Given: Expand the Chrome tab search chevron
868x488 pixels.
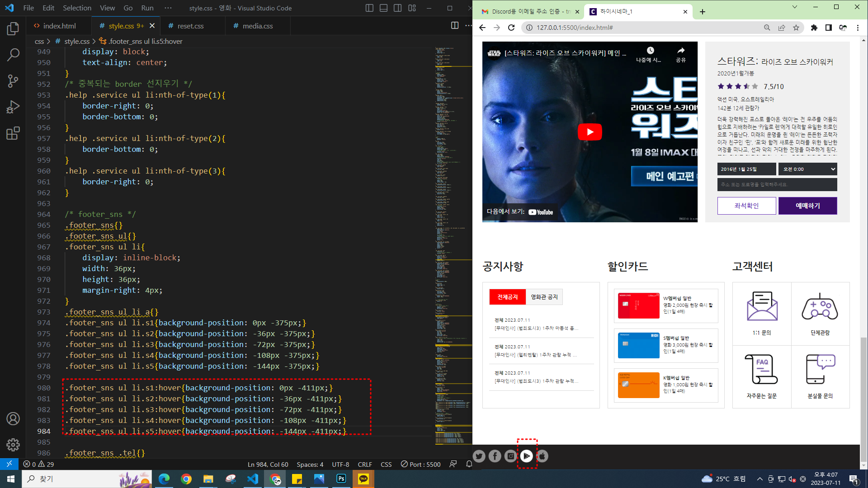Looking at the screenshot, I should (794, 7).
